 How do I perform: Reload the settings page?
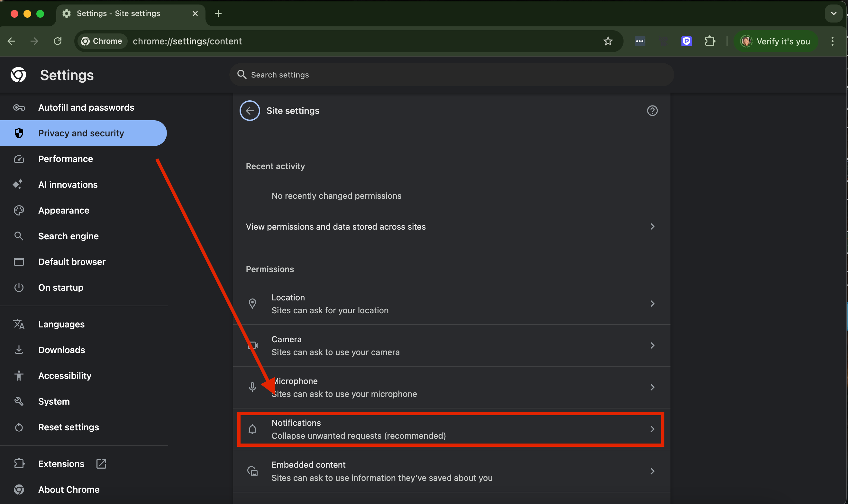click(58, 41)
